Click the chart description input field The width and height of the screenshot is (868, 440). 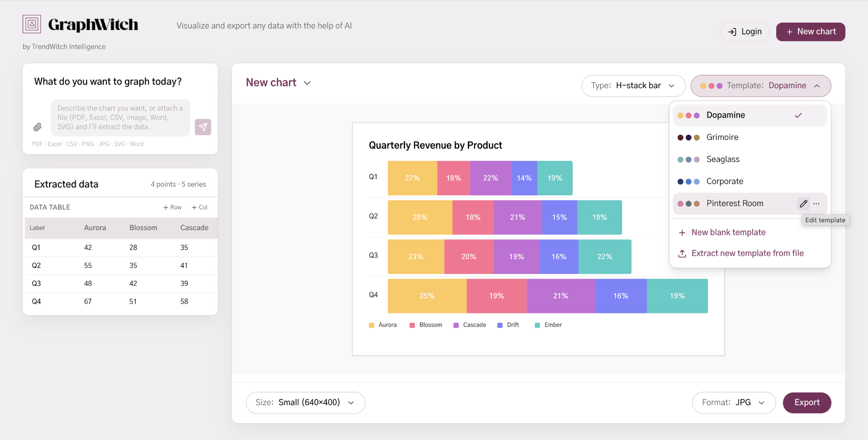click(x=120, y=118)
